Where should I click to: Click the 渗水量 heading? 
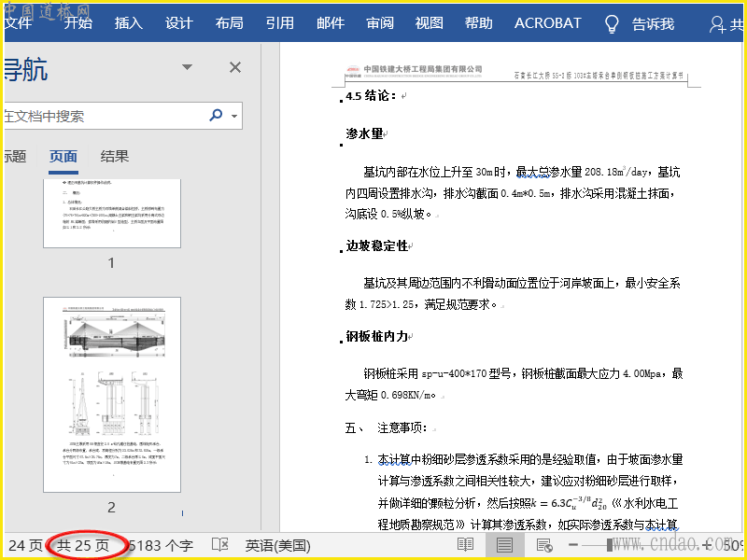coord(364,133)
